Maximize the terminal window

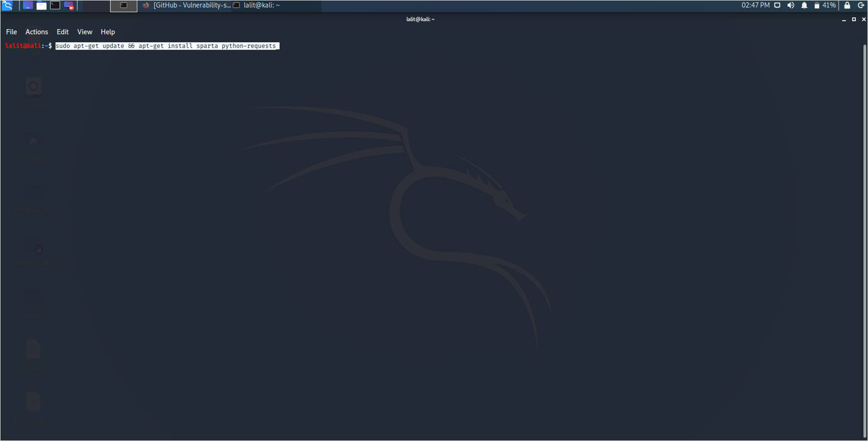pos(854,19)
